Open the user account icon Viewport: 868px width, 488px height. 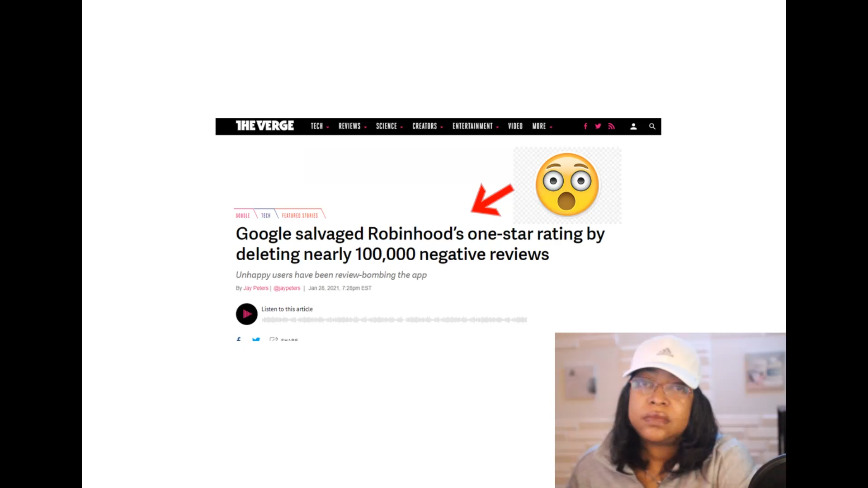(x=633, y=127)
